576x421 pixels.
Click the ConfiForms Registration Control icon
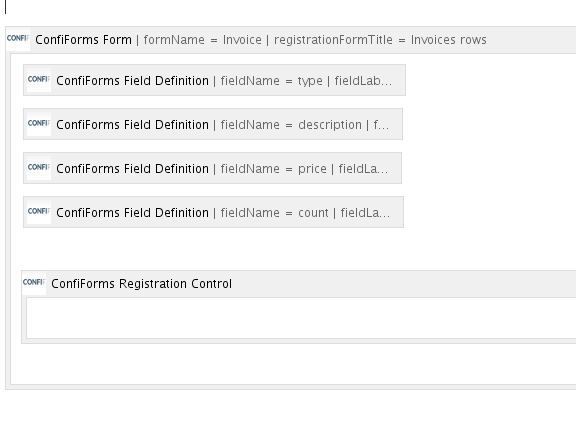point(34,283)
